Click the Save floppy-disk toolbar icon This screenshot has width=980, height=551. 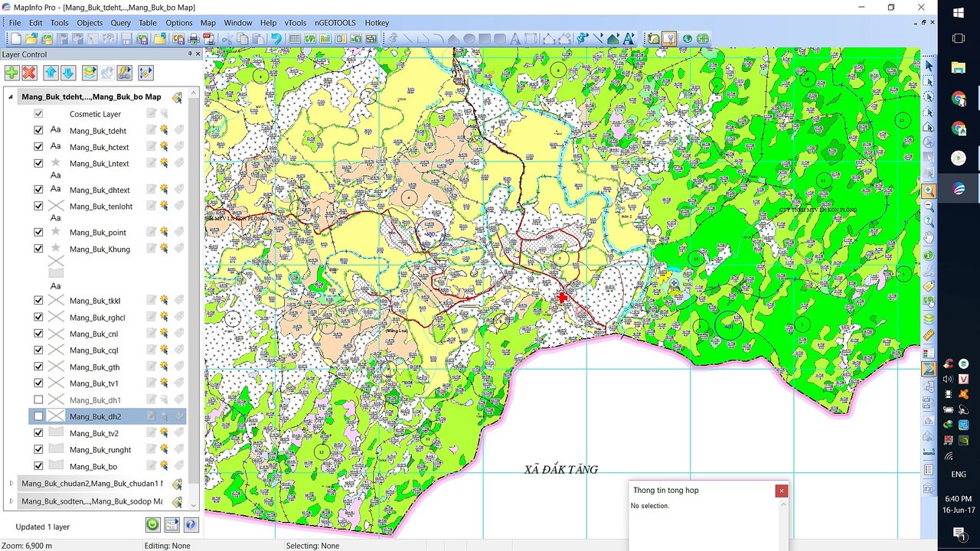(126, 38)
